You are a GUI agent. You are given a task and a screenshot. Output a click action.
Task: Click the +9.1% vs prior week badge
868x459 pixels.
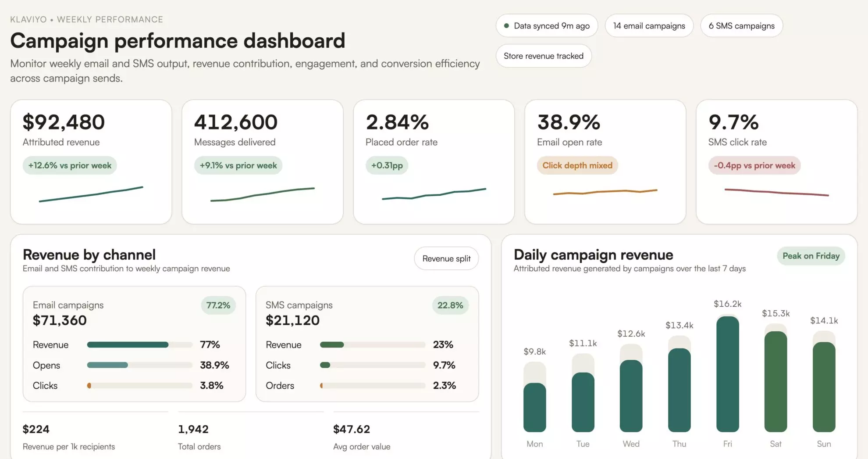point(238,165)
